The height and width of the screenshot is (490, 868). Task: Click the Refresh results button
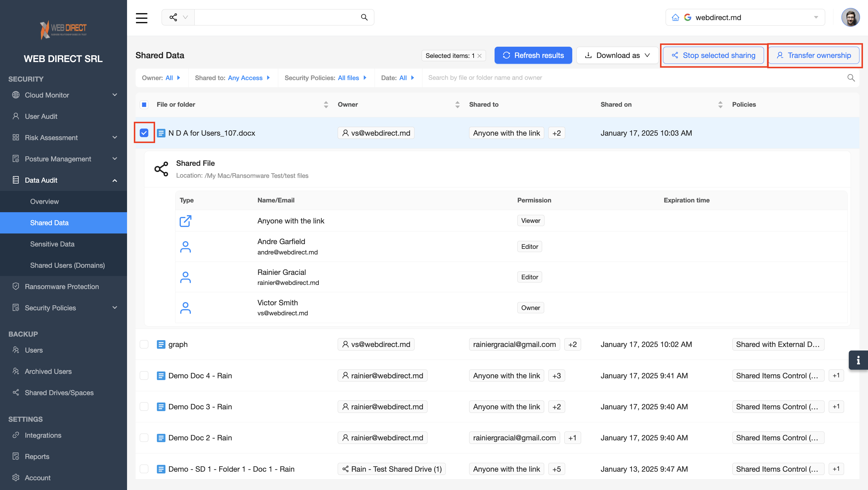[x=533, y=55]
